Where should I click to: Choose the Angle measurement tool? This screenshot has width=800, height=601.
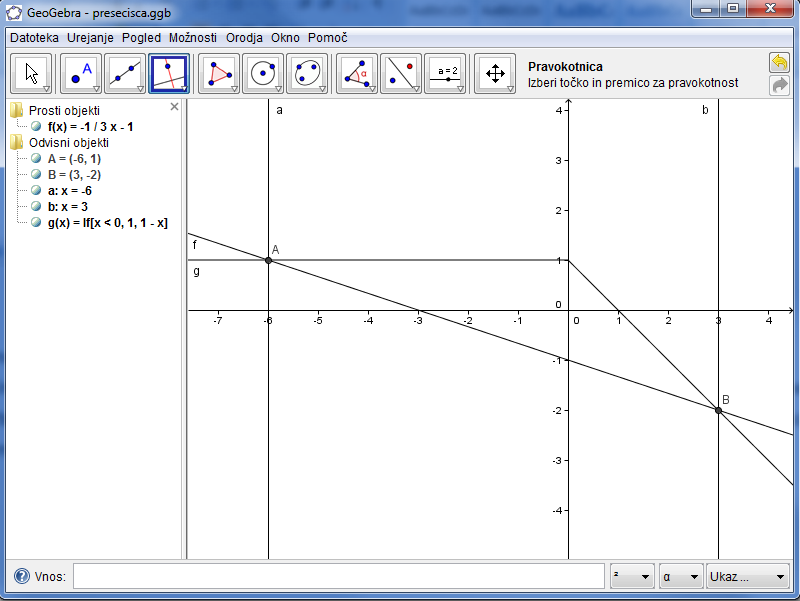pyautogui.click(x=357, y=73)
